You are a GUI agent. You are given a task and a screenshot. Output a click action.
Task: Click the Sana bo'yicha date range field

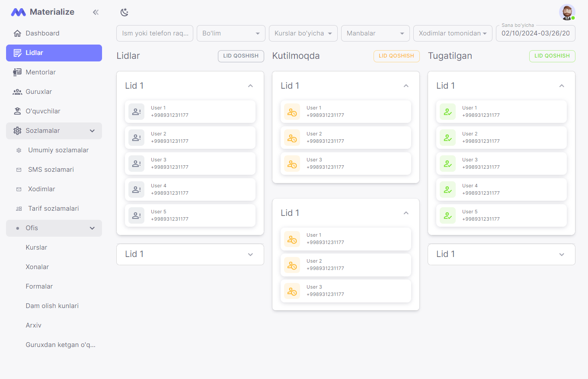coord(536,33)
